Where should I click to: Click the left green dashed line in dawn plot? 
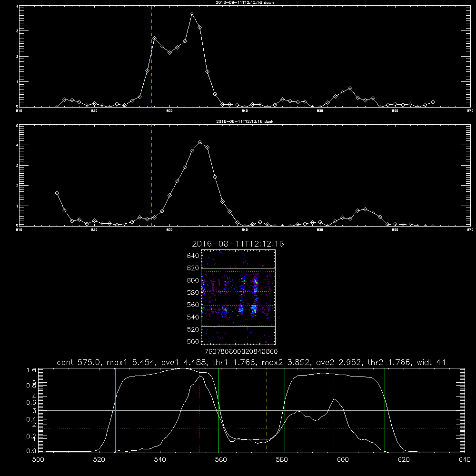152,56
